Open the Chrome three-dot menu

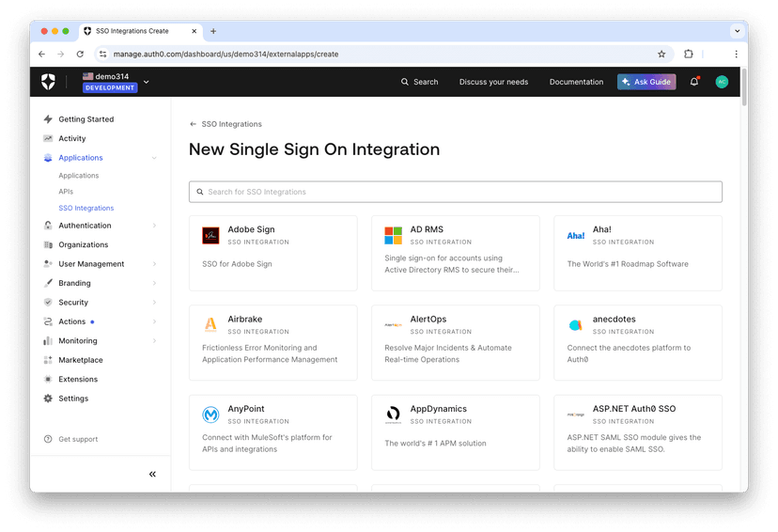(737, 55)
